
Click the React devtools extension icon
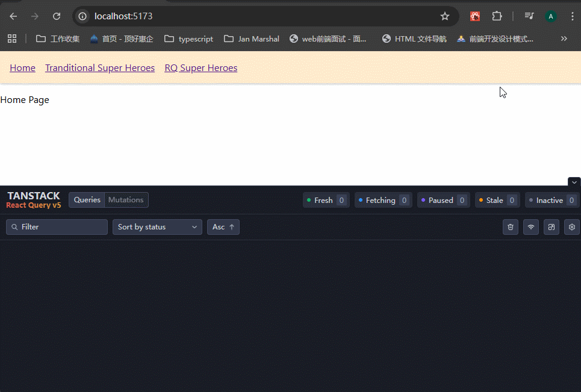point(475,16)
